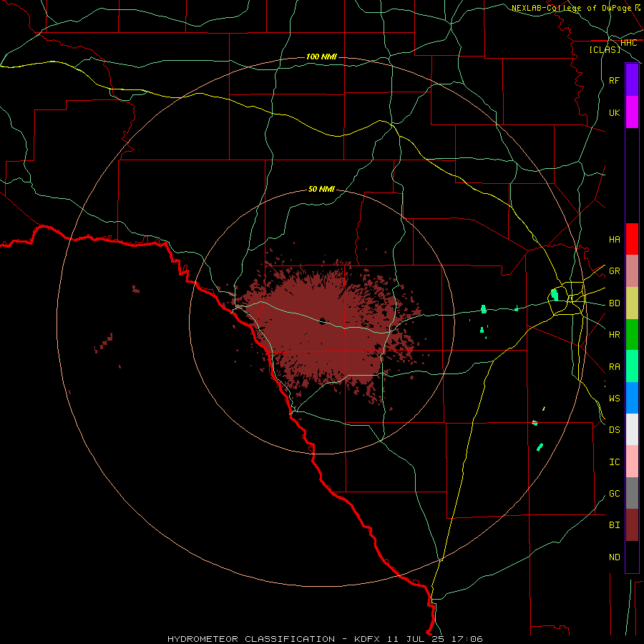Click the HHC product code text
The height and width of the screenshot is (644, 644).
[x=628, y=43]
